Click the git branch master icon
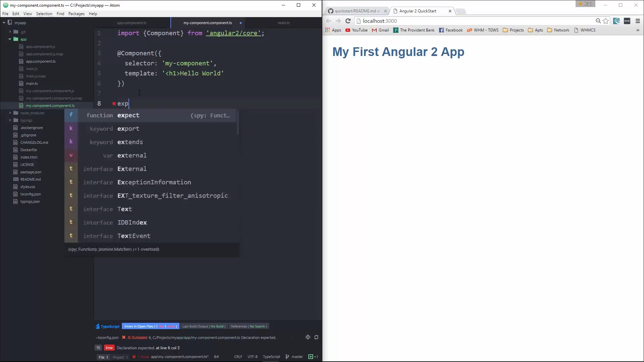Viewport: 644px width, 362px height. [287, 357]
